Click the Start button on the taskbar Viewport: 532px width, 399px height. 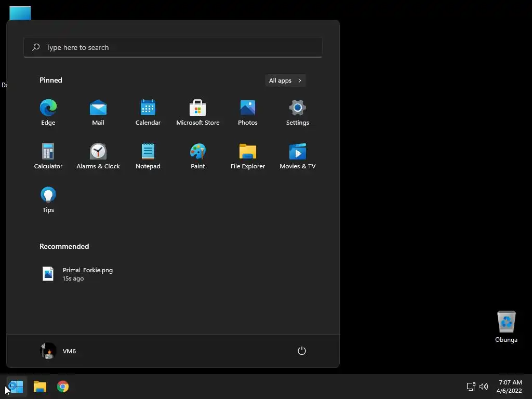coord(16,387)
